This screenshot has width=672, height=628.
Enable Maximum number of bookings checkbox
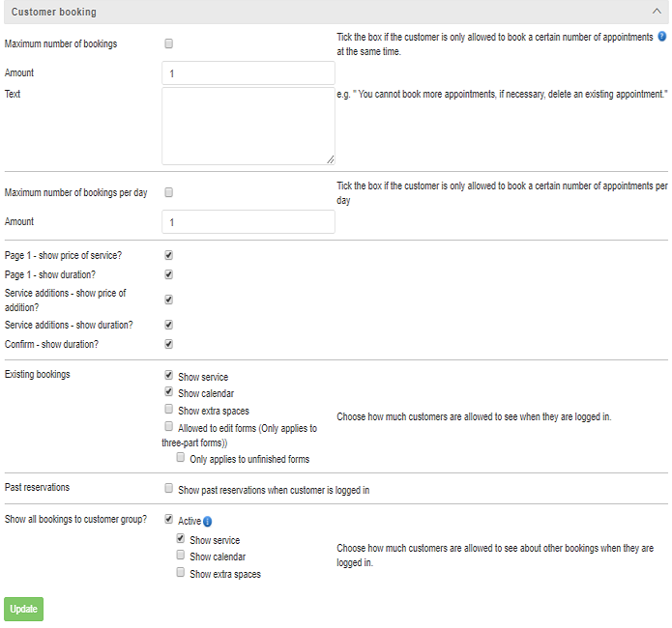coord(169,43)
